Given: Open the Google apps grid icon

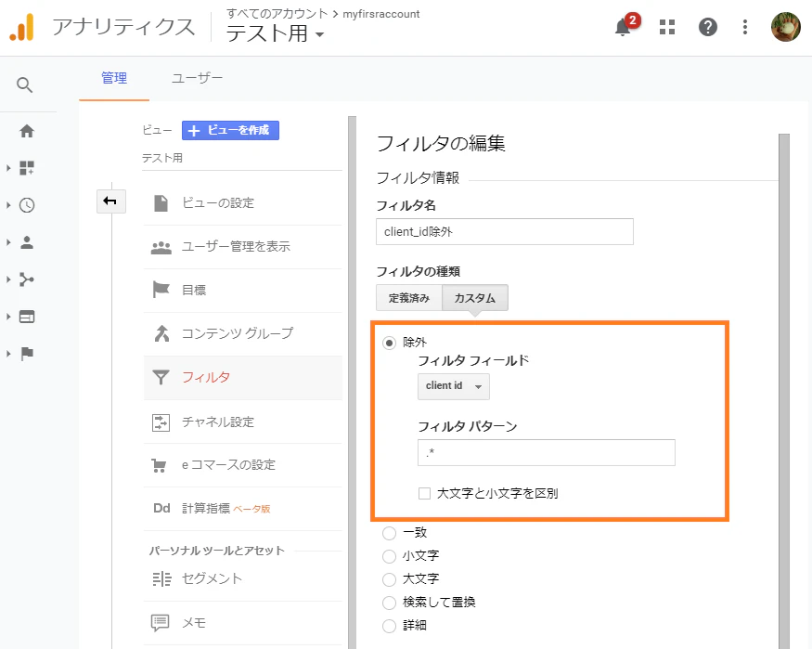Looking at the screenshot, I should click(666, 27).
